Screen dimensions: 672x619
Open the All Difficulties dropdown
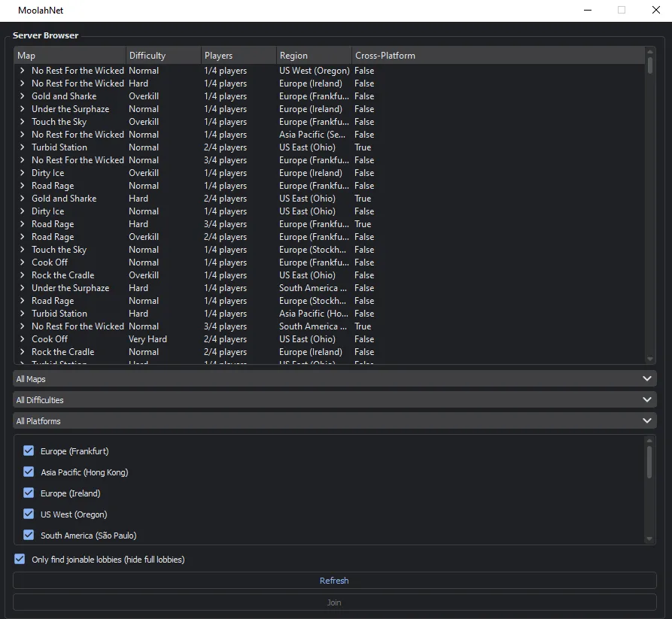pos(335,399)
